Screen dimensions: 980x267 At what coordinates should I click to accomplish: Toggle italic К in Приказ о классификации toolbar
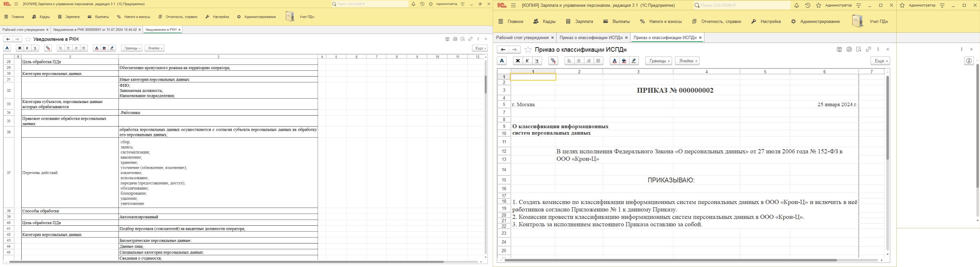click(527, 61)
